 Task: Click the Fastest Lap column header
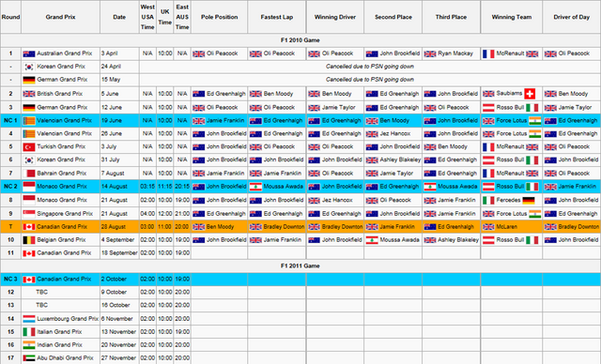(x=277, y=17)
